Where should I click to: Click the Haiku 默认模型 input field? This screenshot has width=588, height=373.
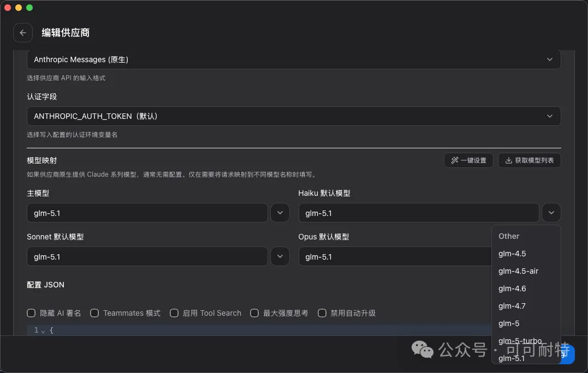(x=419, y=213)
